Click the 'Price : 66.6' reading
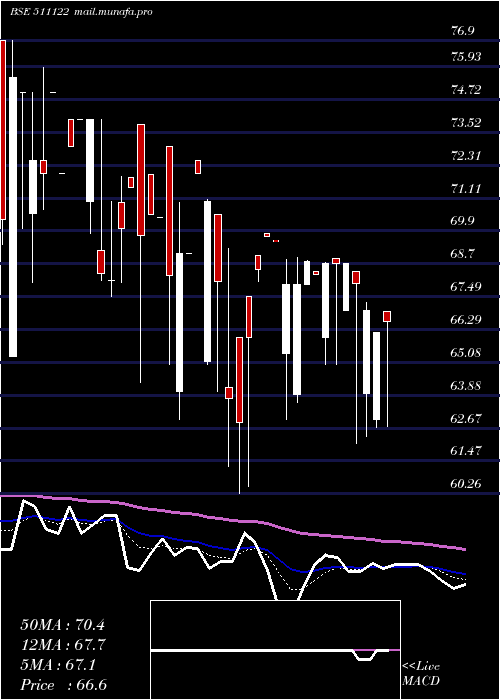The image size is (500, 700). (x=64, y=685)
